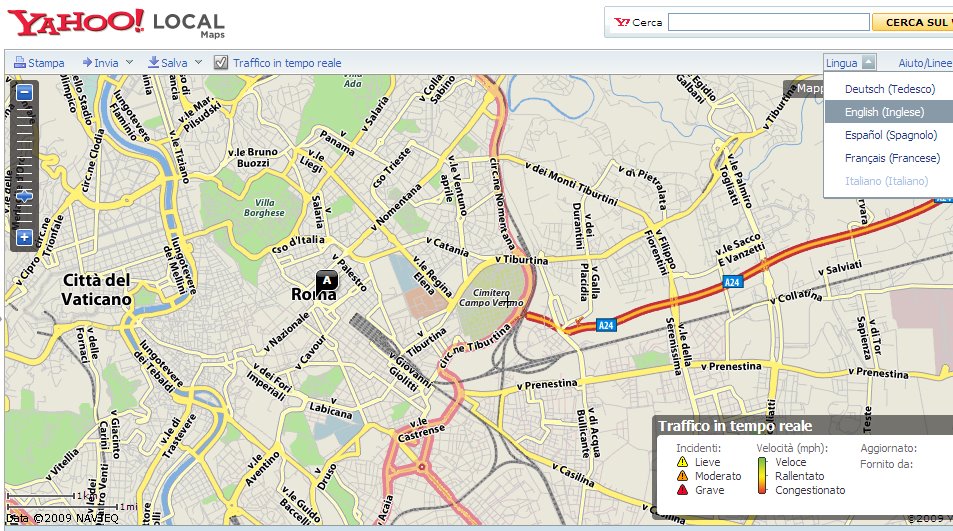This screenshot has width=953, height=531.
Task: Click the v Nomentana street label
Action: pos(395,207)
